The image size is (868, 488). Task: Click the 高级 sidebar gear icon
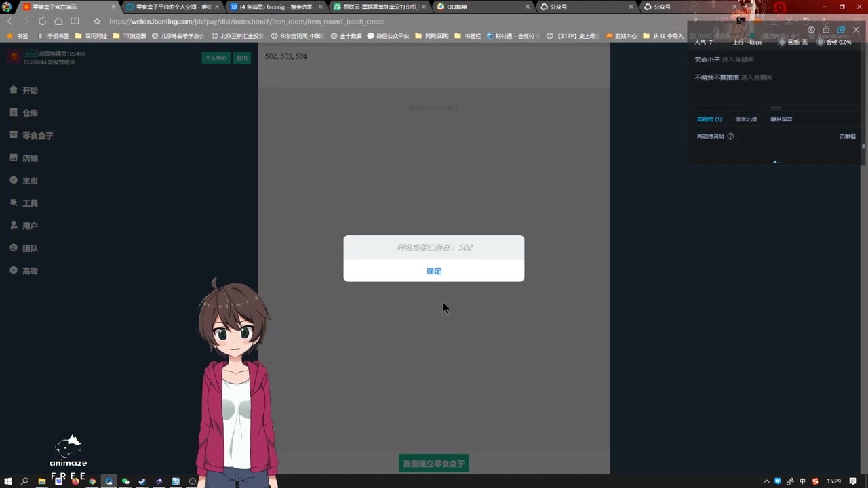point(14,270)
